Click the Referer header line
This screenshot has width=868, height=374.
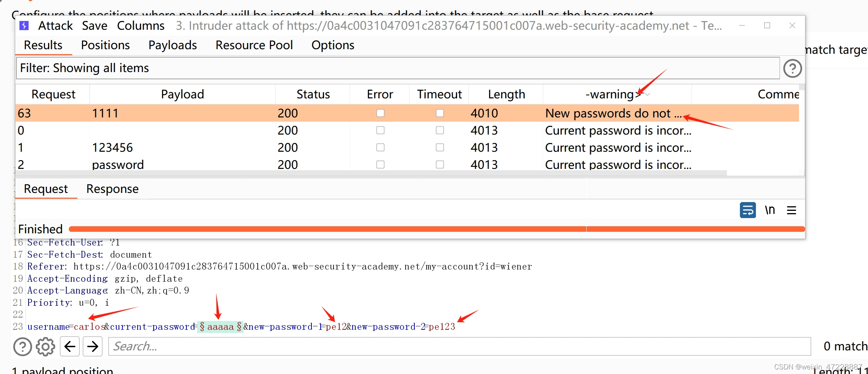coord(279,266)
